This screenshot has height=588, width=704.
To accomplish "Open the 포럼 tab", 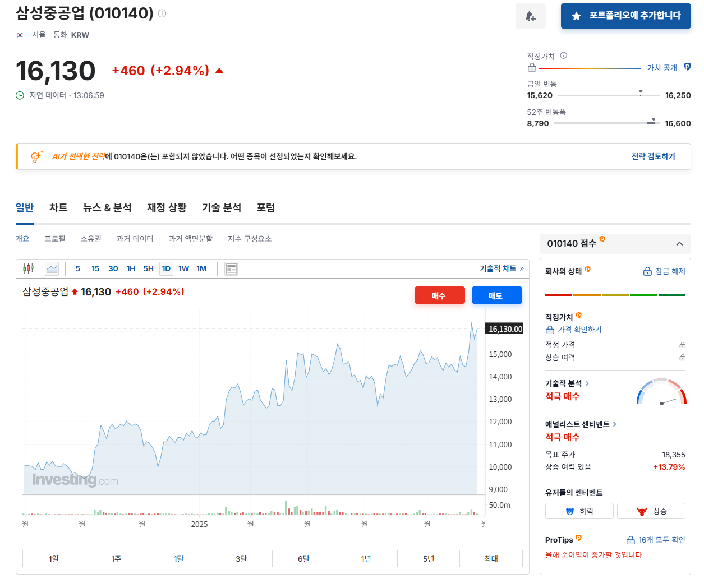I will pos(266,207).
